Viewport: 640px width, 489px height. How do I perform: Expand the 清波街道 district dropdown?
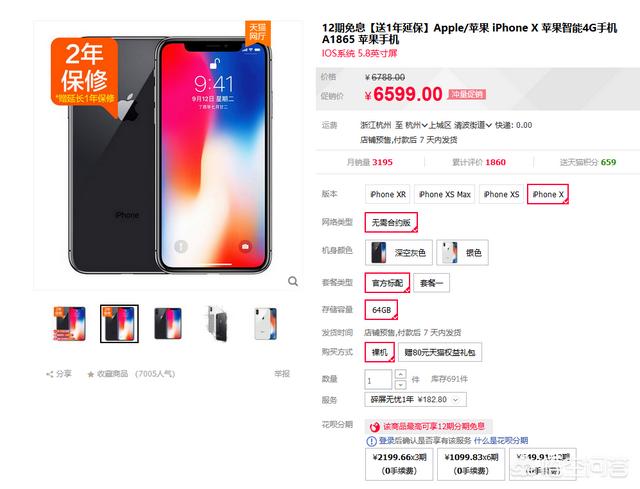click(473, 125)
